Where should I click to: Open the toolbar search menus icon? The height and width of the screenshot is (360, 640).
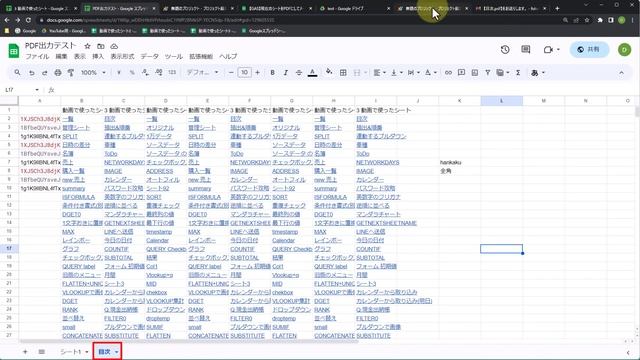17,72
